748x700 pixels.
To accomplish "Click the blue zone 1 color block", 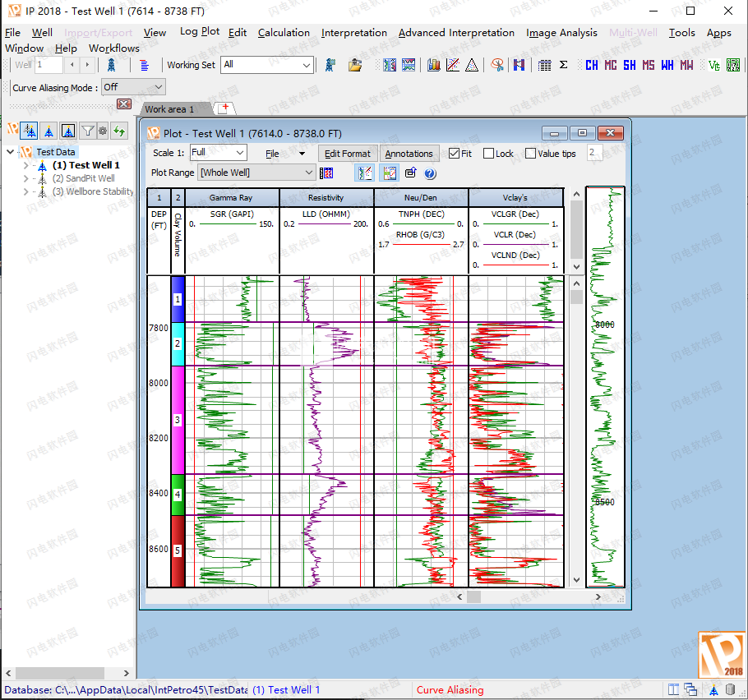I will (x=178, y=299).
